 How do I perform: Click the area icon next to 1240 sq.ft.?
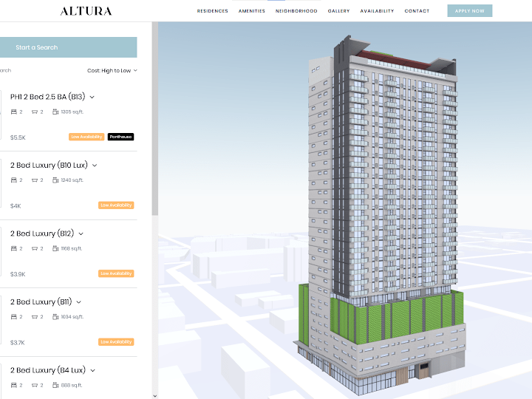coord(55,180)
